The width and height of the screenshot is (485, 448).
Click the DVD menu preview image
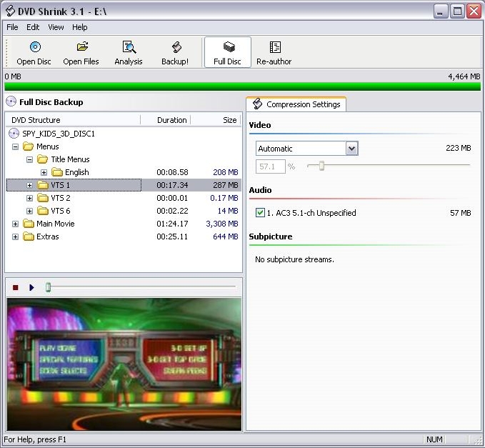point(124,364)
